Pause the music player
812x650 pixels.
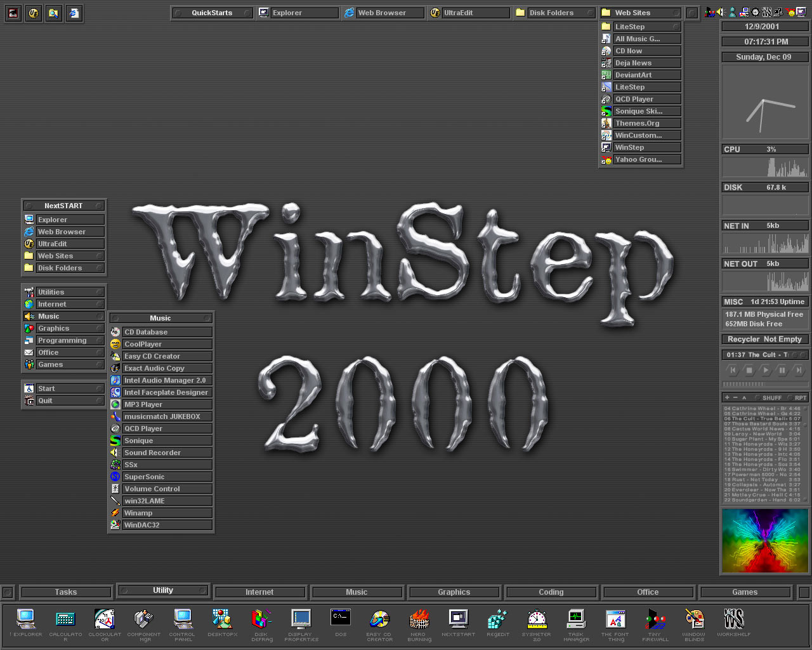click(782, 370)
